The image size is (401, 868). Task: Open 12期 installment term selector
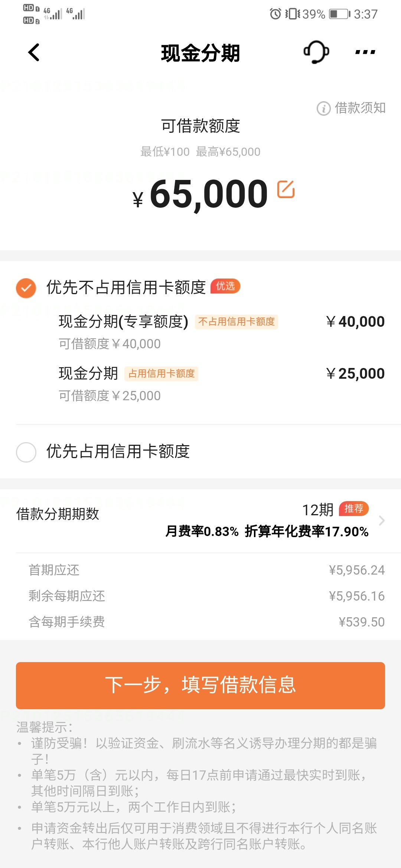[x=318, y=510]
